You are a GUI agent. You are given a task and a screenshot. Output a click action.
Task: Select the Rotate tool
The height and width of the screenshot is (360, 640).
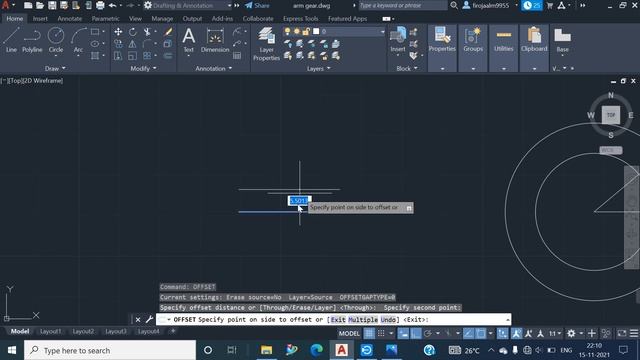[x=133, y=32]
